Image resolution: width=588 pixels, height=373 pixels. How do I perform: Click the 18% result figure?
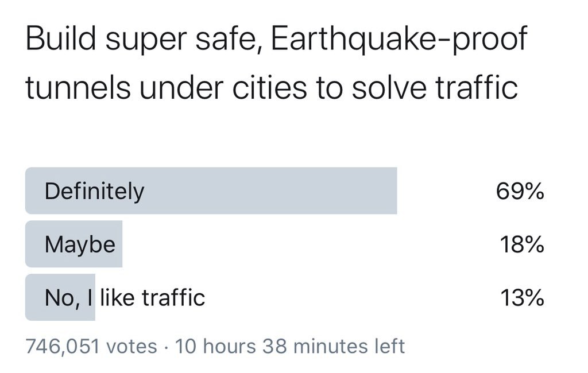[x=521, y=244]
